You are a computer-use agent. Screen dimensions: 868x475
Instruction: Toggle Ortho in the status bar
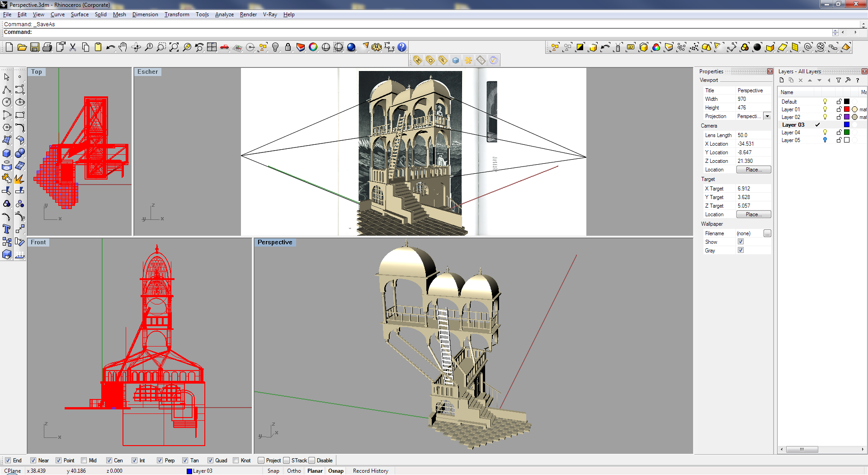tap(294, 471)
